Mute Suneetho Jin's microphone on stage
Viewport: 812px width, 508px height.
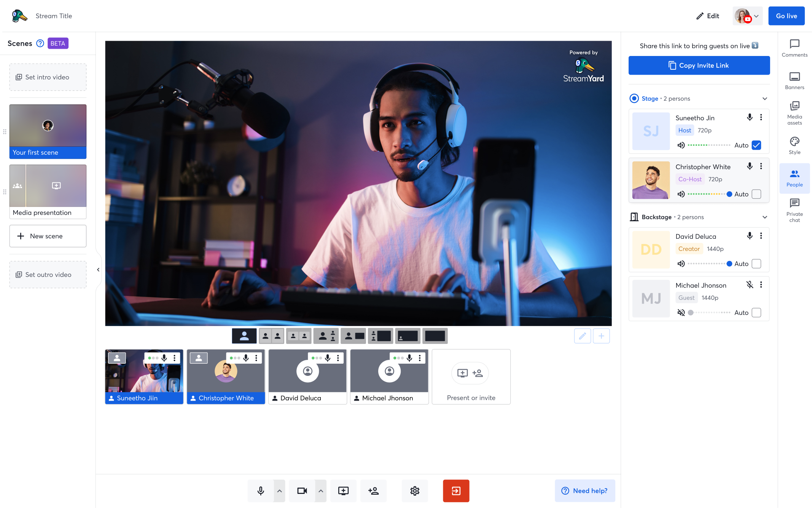tap(750, 117)
